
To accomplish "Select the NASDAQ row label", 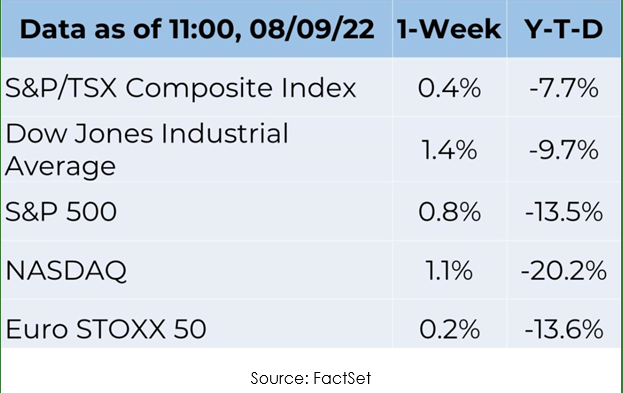I will coord(66,271).
